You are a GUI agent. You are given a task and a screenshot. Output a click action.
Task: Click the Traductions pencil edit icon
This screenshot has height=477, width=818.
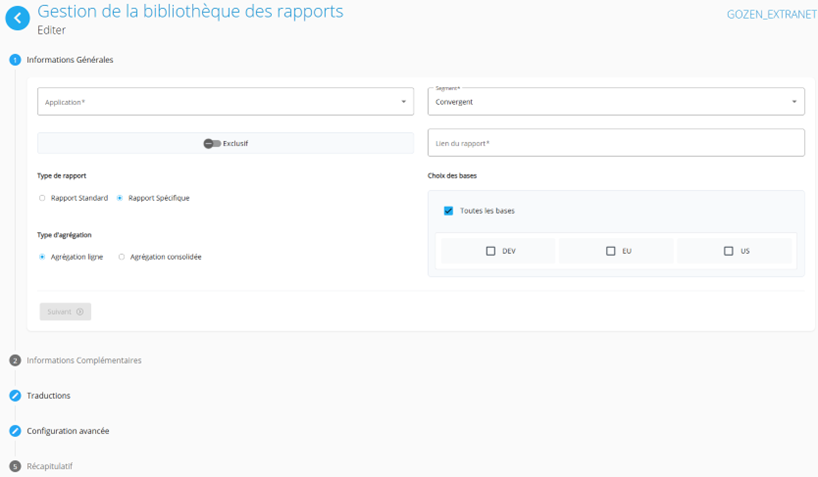pos(15,396)
